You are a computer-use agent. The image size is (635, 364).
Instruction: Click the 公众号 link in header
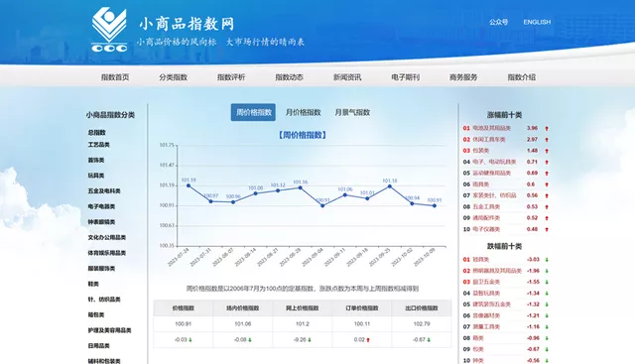point(498,22)
